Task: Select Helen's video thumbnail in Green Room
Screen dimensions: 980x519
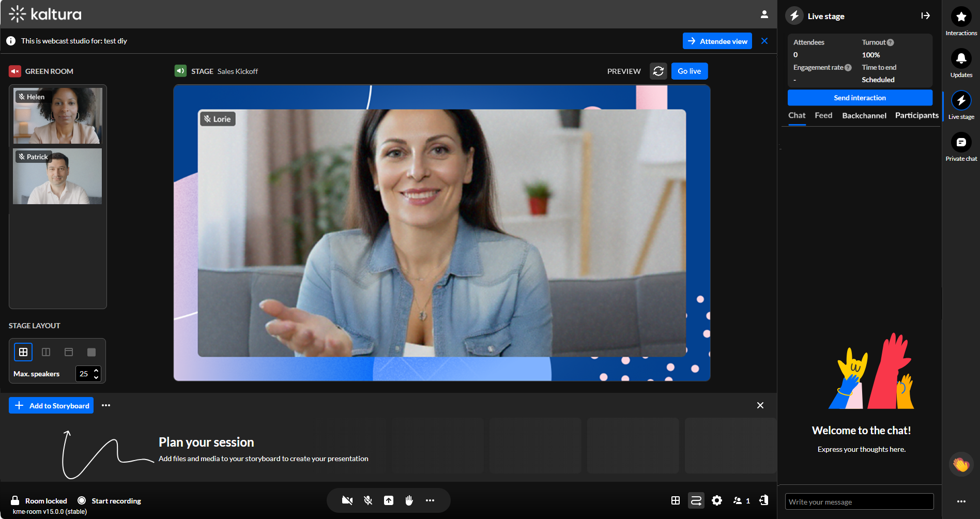Action: [x=57, y=116]
